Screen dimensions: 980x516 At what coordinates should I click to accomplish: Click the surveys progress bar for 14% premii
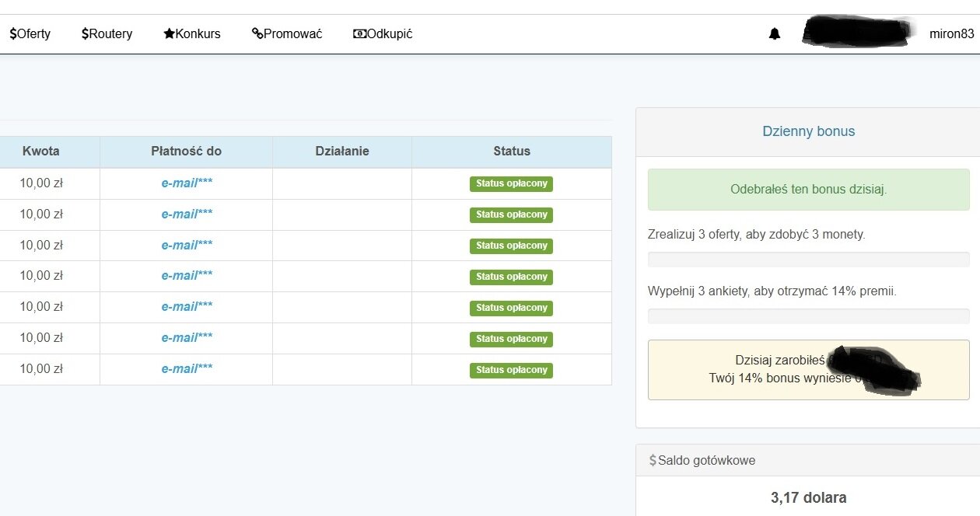click(808, 316)
